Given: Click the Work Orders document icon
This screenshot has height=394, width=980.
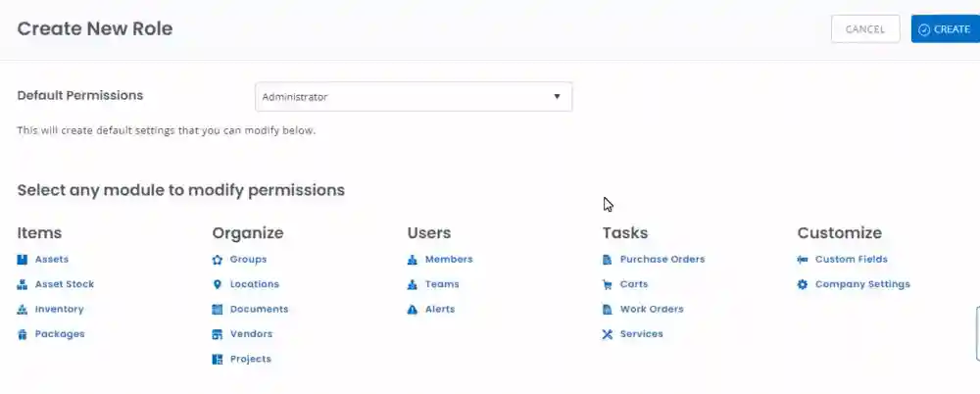Looking at the screenshot, I should [607, 310].
